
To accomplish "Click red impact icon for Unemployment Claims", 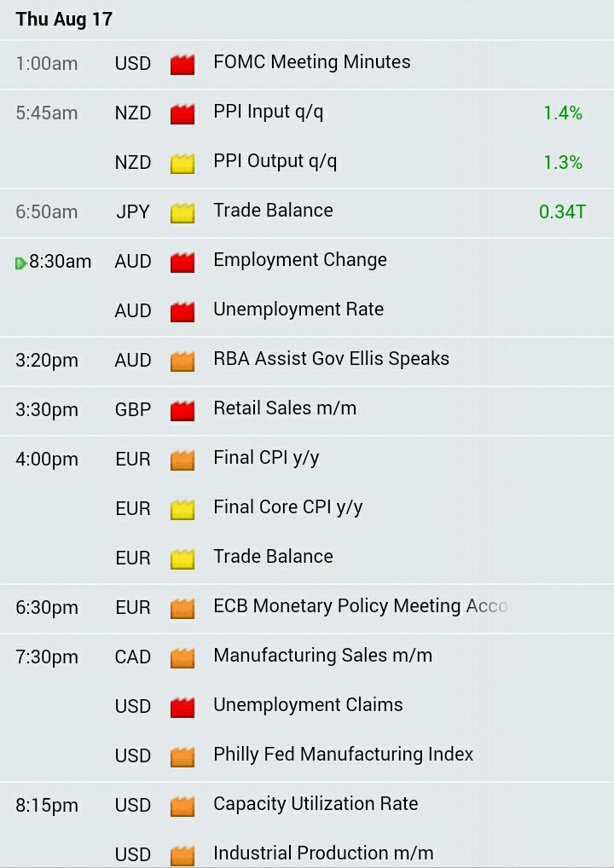I will [182, 708].
